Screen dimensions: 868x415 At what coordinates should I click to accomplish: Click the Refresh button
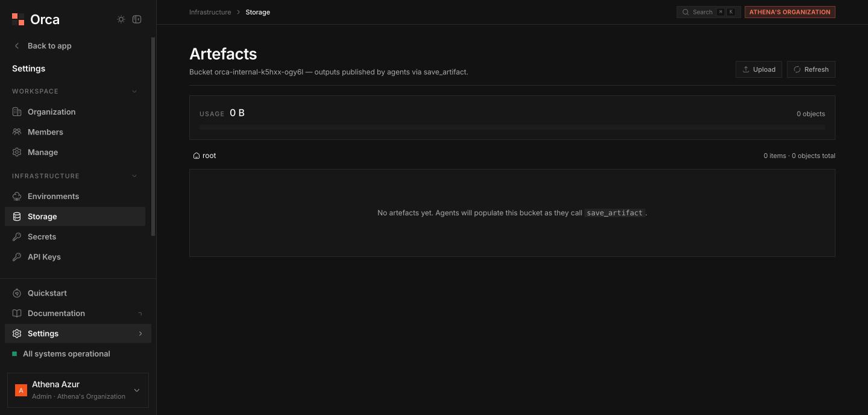pyautogui.click(x=811, y=69)
